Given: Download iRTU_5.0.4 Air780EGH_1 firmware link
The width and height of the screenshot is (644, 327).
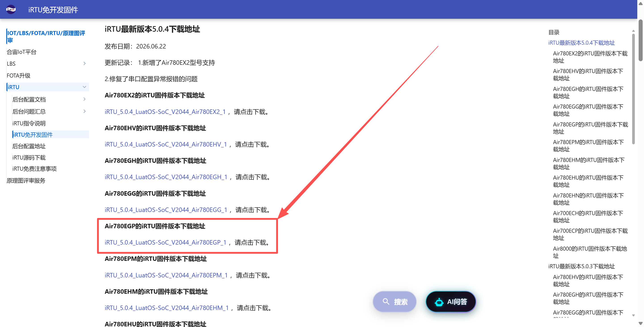Looking at the screenshot, I should pos(166,177).
